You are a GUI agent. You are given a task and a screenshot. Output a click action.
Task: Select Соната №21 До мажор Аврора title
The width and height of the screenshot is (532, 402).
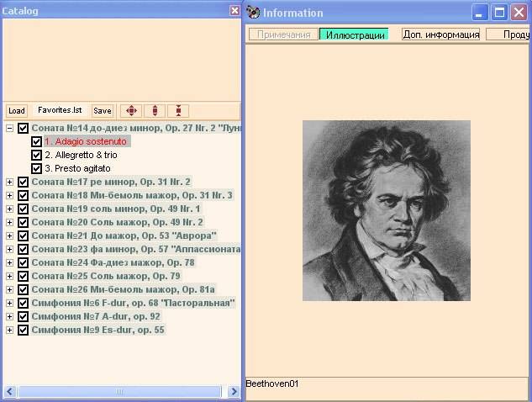[x=124, y=235]
